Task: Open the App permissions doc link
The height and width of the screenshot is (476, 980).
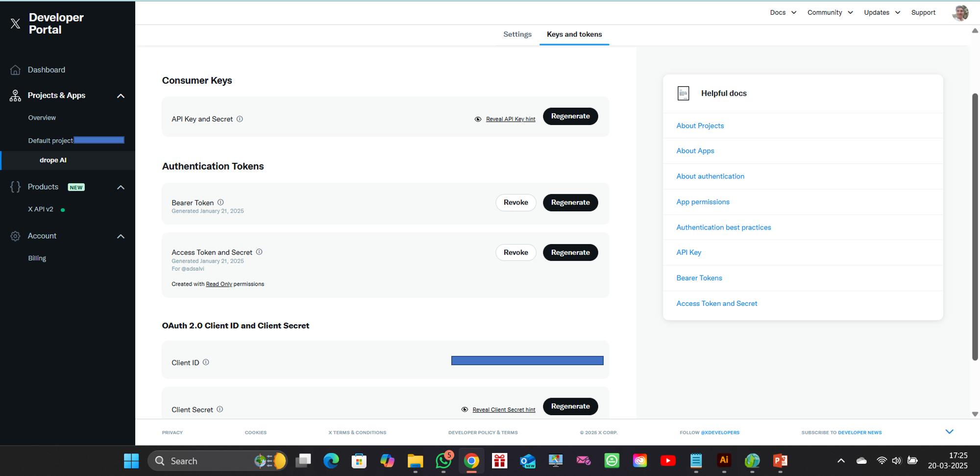Action: pos(703,202)
